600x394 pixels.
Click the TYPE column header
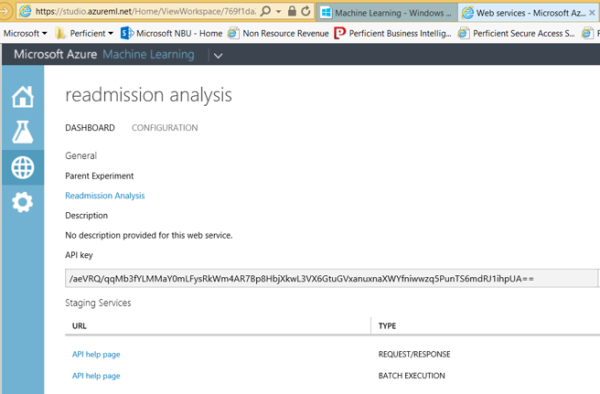[x=387, y=326]
